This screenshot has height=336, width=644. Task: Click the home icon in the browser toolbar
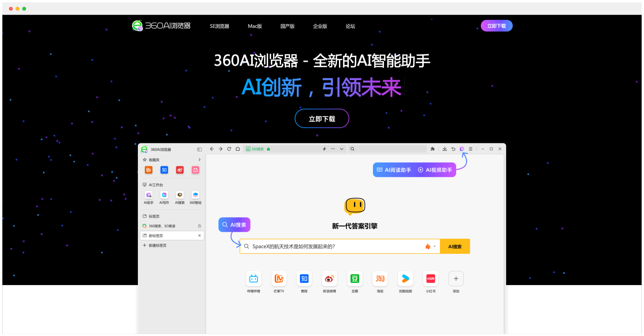[238, 149]
